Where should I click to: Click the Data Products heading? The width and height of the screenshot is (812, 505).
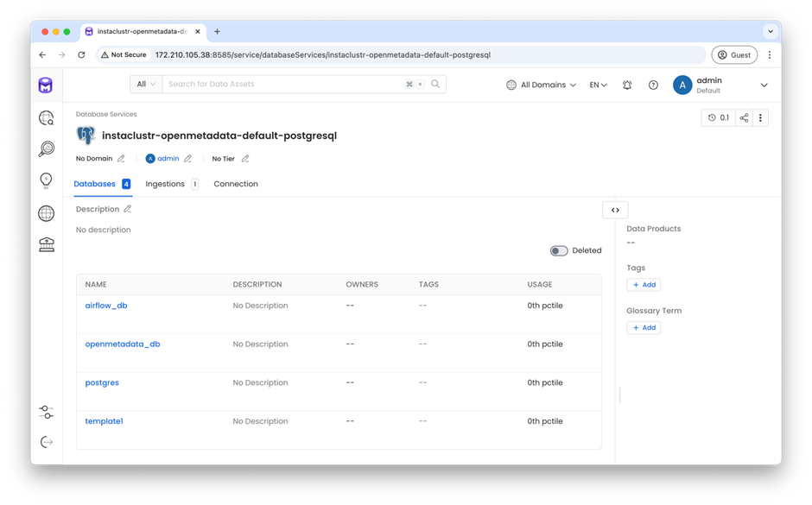[654, 228]
